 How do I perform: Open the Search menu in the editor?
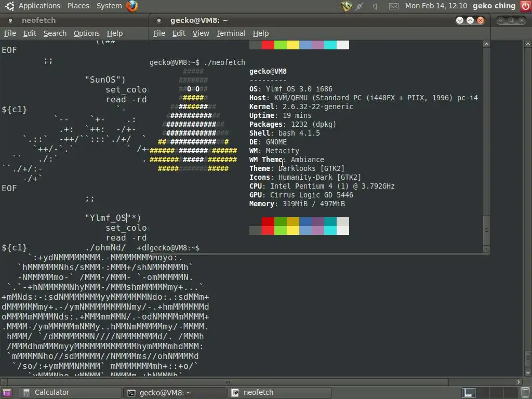[55, 33]
